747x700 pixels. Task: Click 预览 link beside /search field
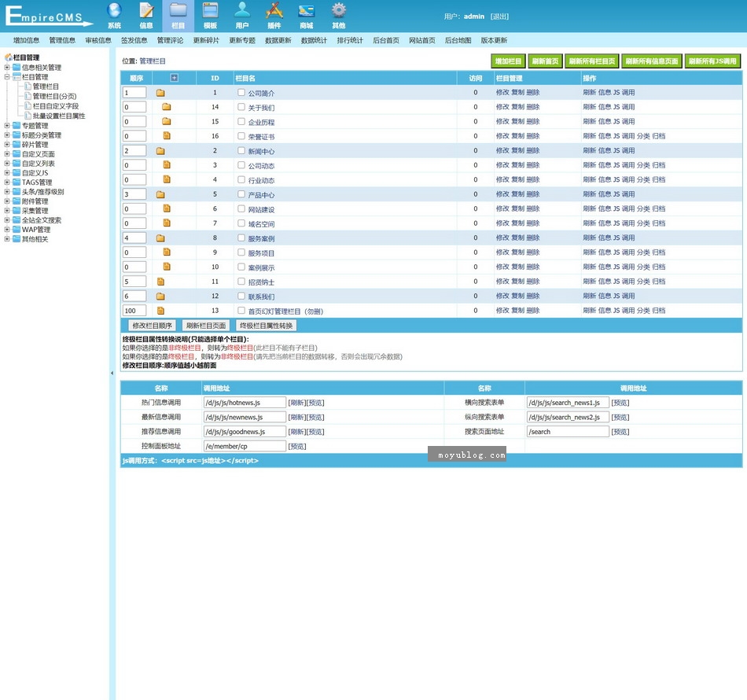[x=620, y=432]
